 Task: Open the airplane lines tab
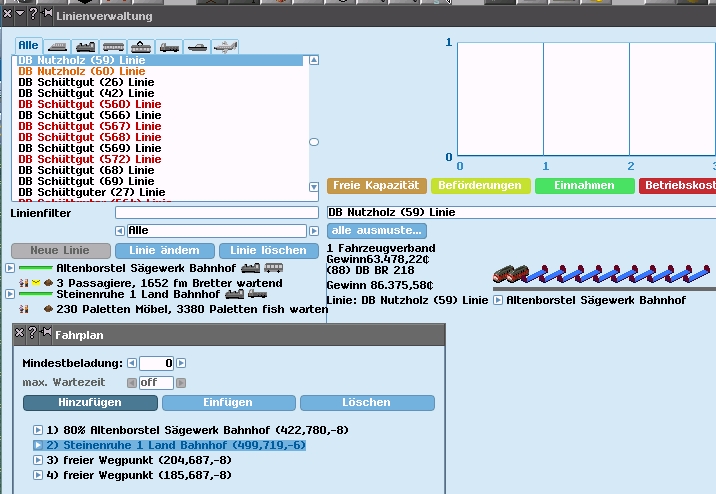click(x=225, y=47)
